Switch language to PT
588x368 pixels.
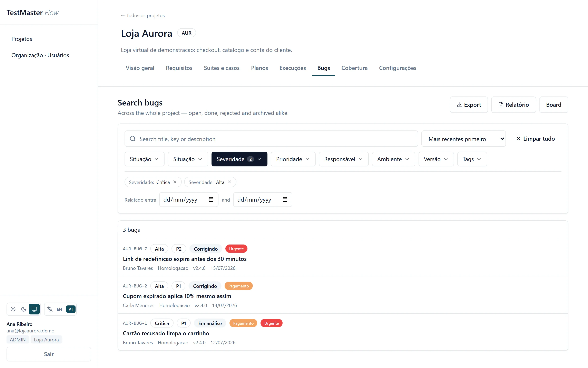71,309
